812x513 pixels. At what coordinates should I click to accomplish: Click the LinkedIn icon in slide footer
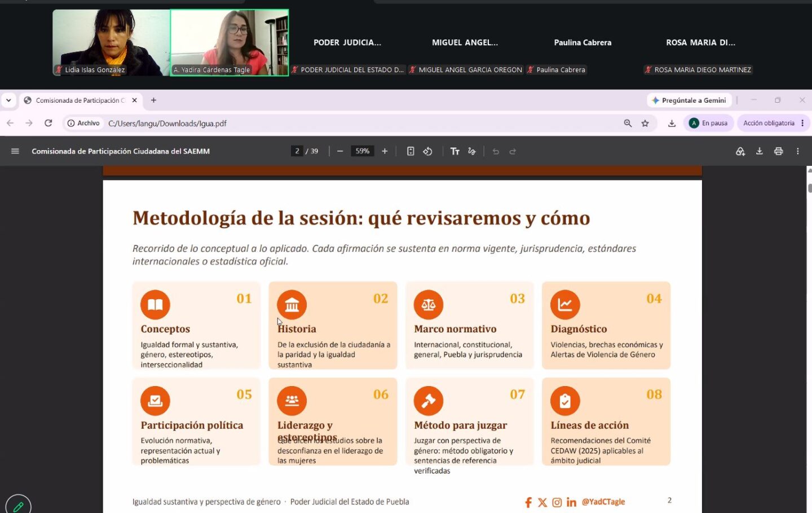coord(571,502)
